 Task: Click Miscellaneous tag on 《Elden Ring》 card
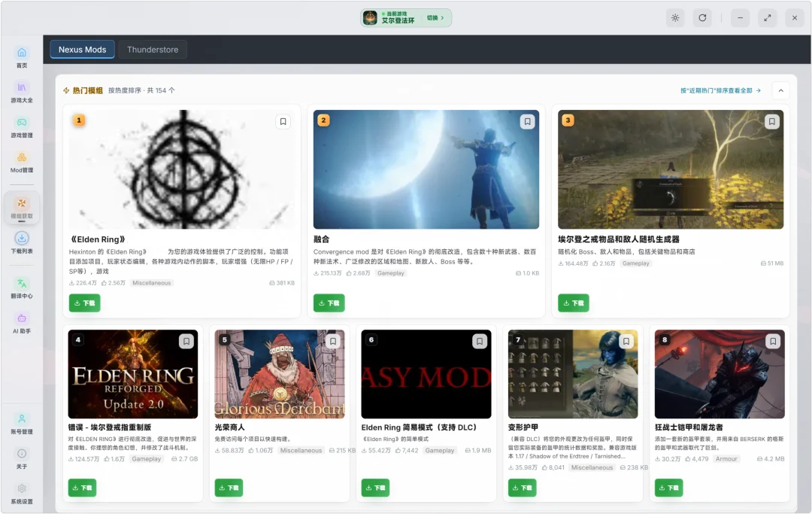pos(151,283)
